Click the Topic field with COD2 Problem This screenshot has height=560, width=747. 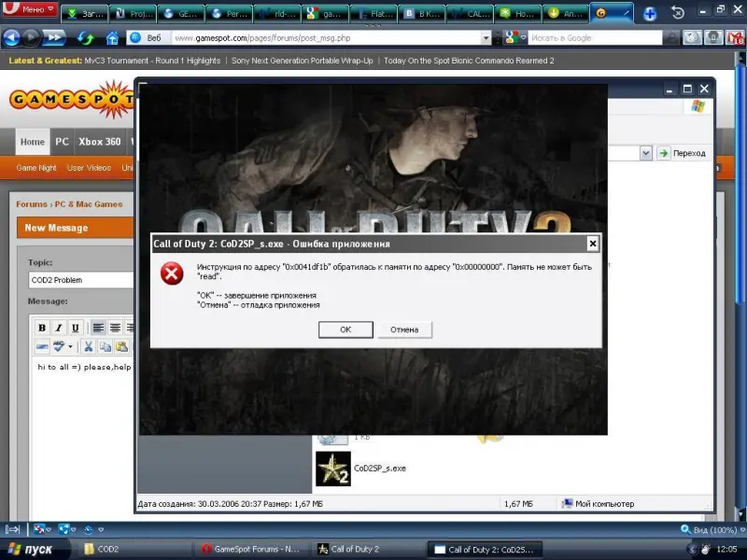click(81, 280)
